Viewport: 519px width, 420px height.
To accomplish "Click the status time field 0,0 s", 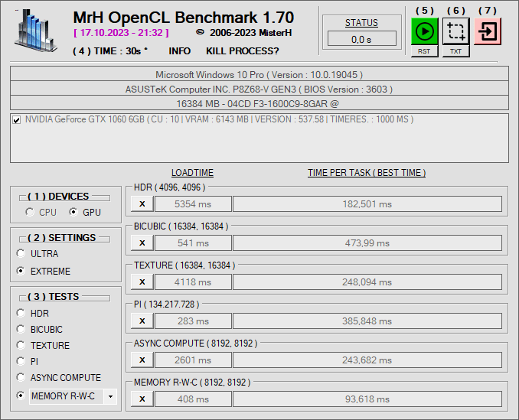I will [362, 39].
